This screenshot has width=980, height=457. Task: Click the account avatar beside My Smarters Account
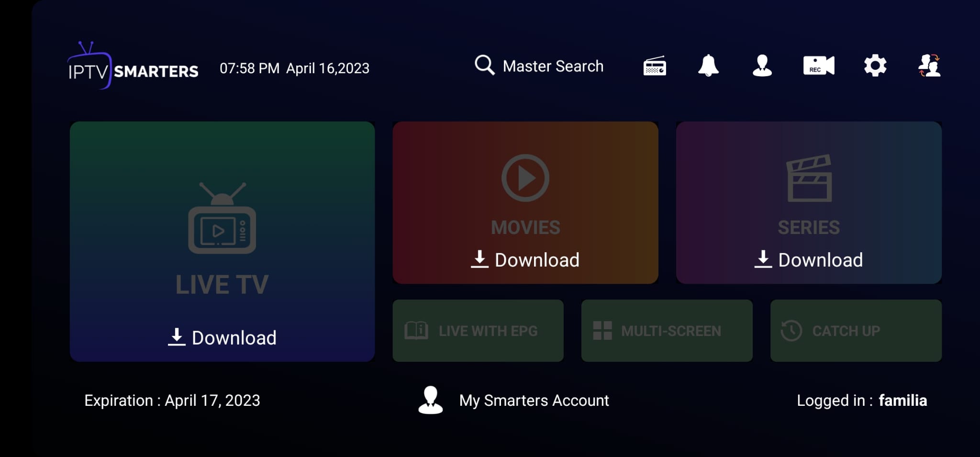click(x=431, y=400)
